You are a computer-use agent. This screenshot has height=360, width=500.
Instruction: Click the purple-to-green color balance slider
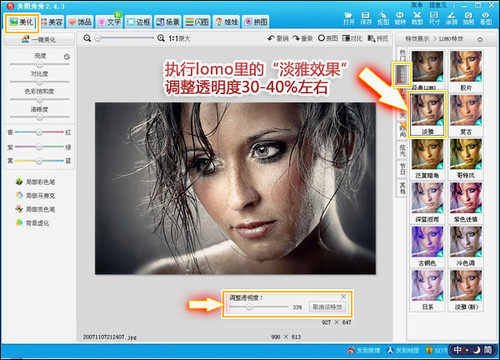pos(39,147)
